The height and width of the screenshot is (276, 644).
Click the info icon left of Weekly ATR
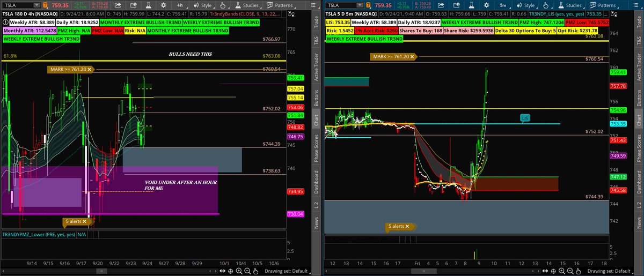[x=5, y=23]
